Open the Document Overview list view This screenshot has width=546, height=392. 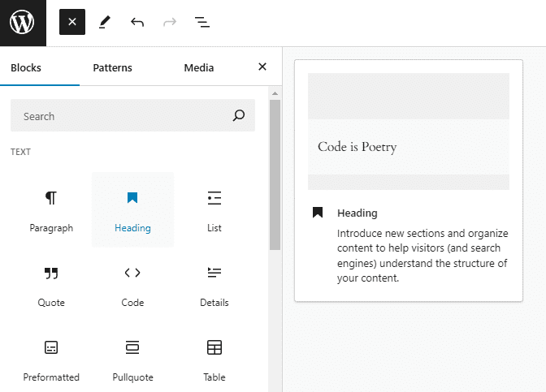click(202, 23)
